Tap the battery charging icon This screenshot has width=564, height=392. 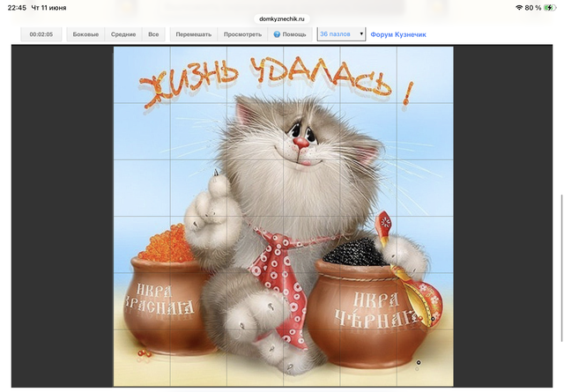[x=550, y=8]
